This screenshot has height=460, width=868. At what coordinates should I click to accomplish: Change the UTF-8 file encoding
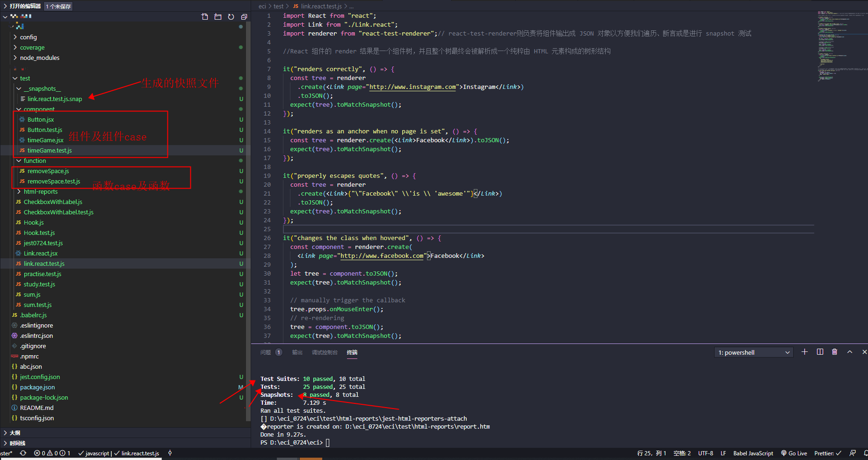(x=706, y=453)
